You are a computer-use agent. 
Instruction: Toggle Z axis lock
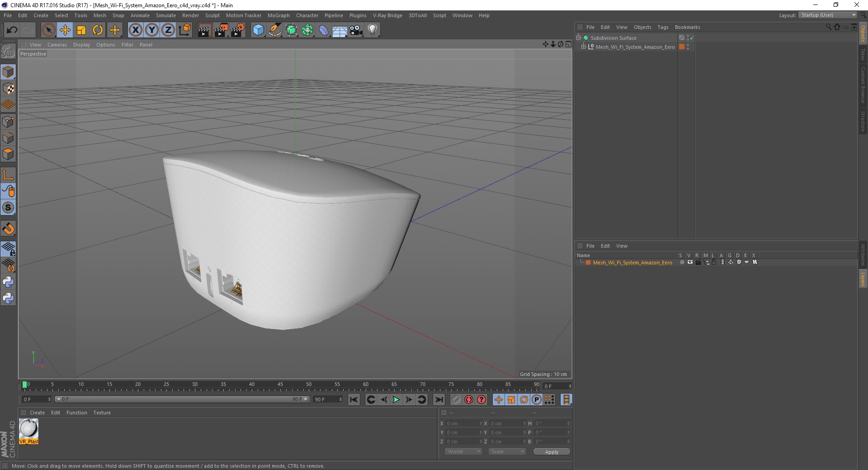[168, 30]
